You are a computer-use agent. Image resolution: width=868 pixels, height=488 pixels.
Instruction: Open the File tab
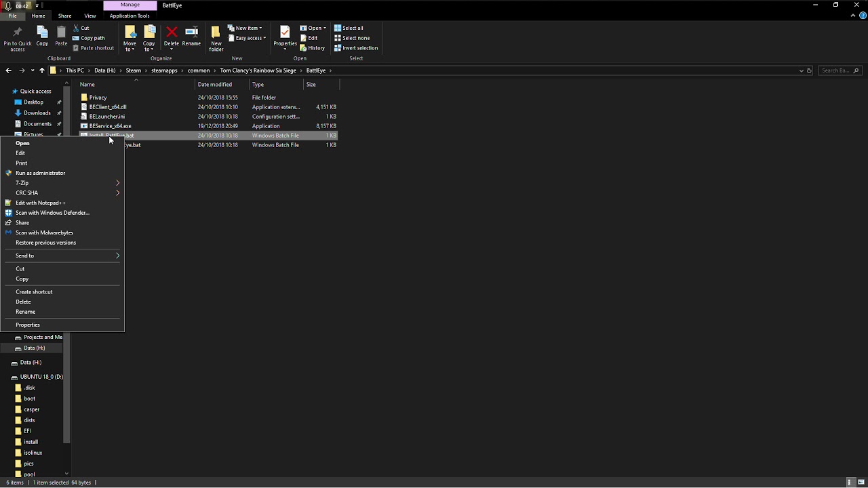click(x=13, y=16)
